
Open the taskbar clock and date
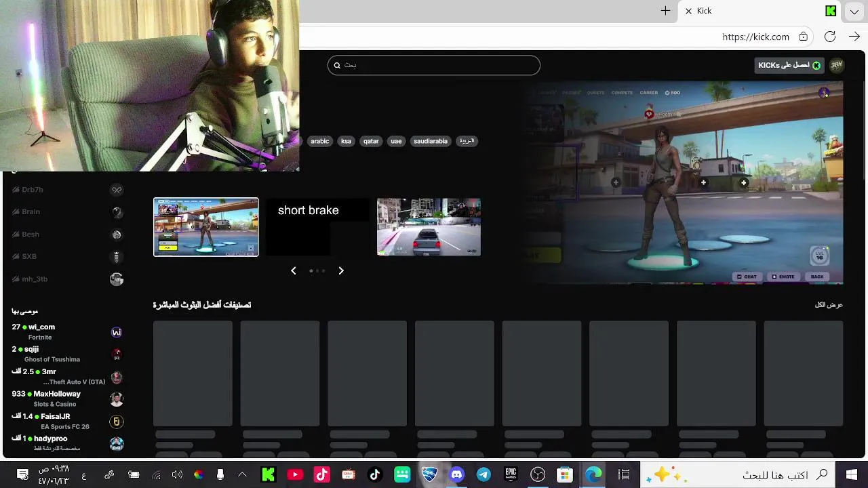(54, 474)
